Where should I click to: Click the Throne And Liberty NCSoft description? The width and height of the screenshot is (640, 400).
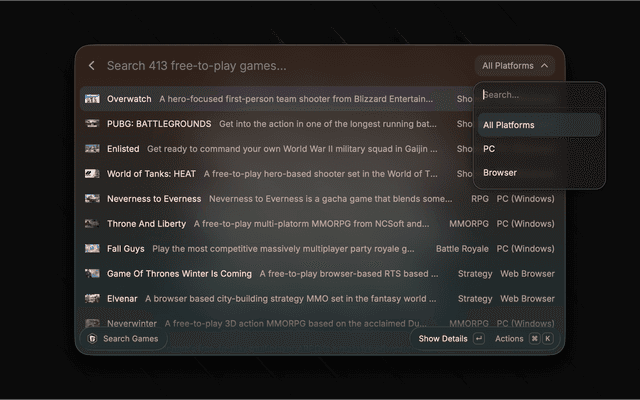(311, 223)
